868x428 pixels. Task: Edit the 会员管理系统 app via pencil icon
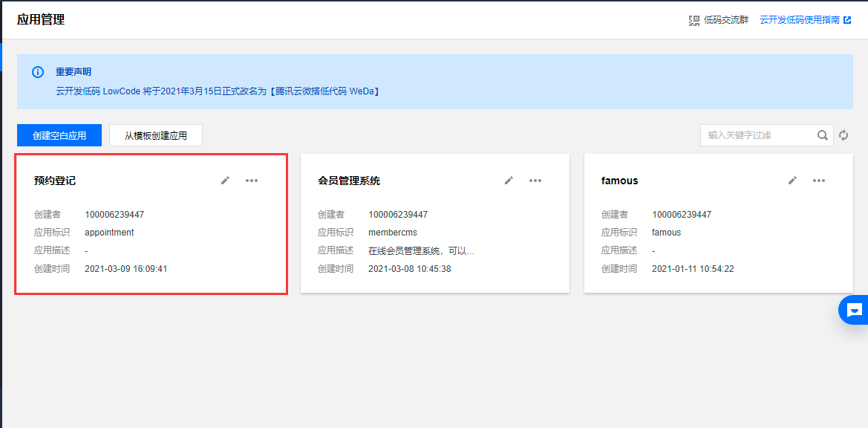(x=509, y=181)
